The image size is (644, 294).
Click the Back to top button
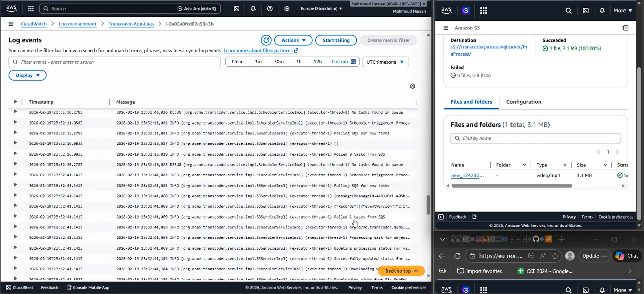(x=401, y=271)
